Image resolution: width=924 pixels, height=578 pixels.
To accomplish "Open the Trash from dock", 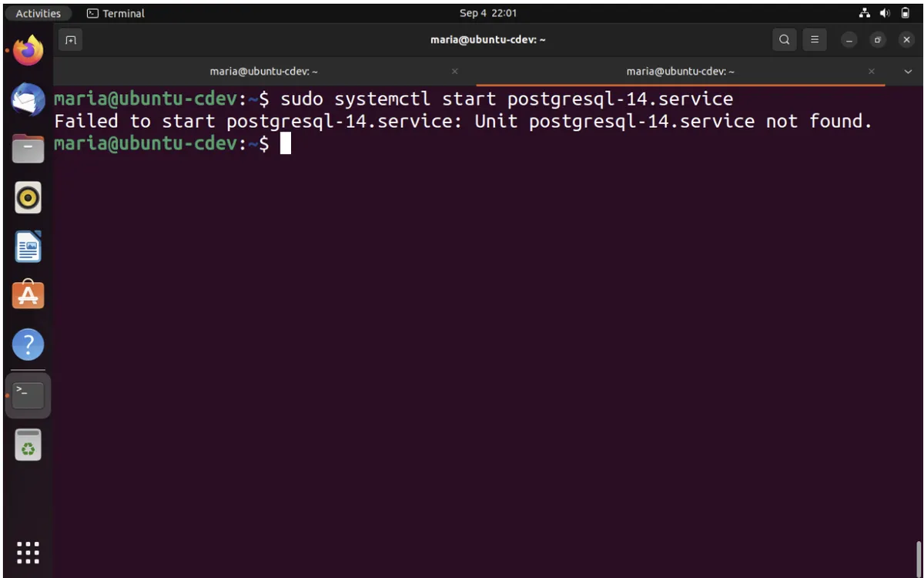I will click(28, 445).
